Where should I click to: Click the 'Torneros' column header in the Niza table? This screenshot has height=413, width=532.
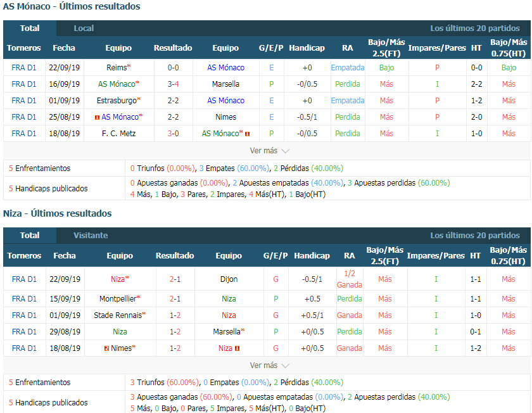(x=24, y=255)
